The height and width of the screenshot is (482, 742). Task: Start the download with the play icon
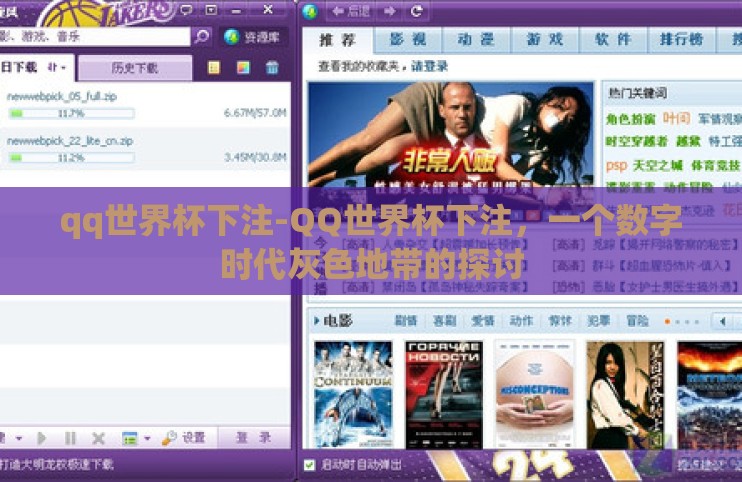pyautogui.click(x=42, y=438)
